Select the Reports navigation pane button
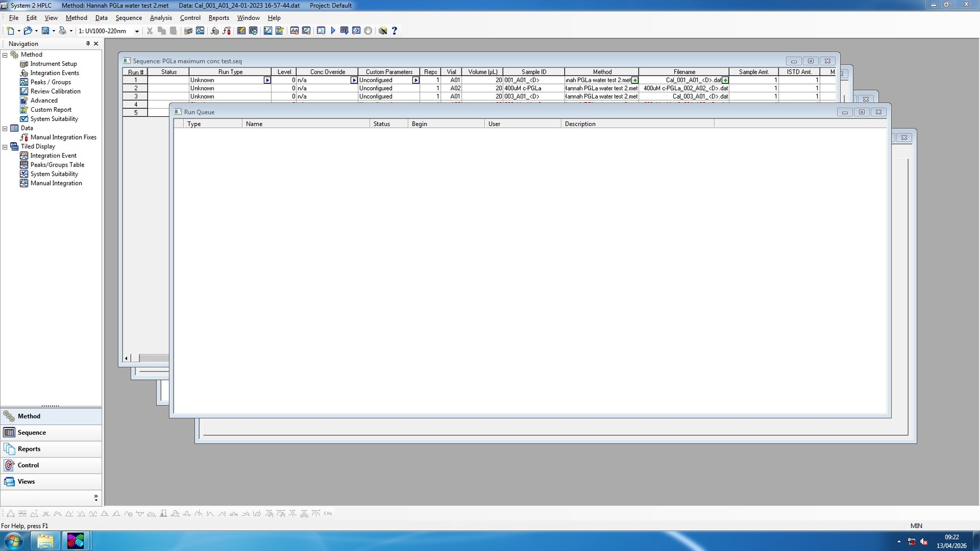Viewport: 980px width, 551px height. 29,448
